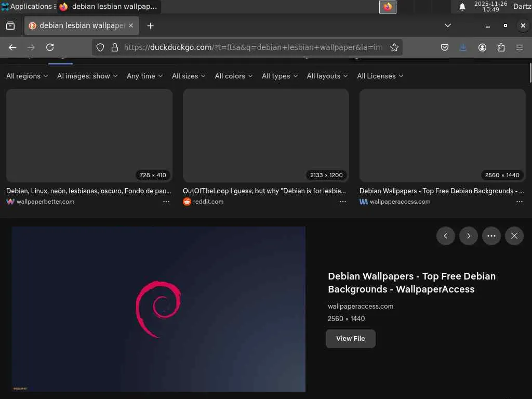Open the extensions puzzle icon
Viewport: 532px width, 399px height.
501,47
